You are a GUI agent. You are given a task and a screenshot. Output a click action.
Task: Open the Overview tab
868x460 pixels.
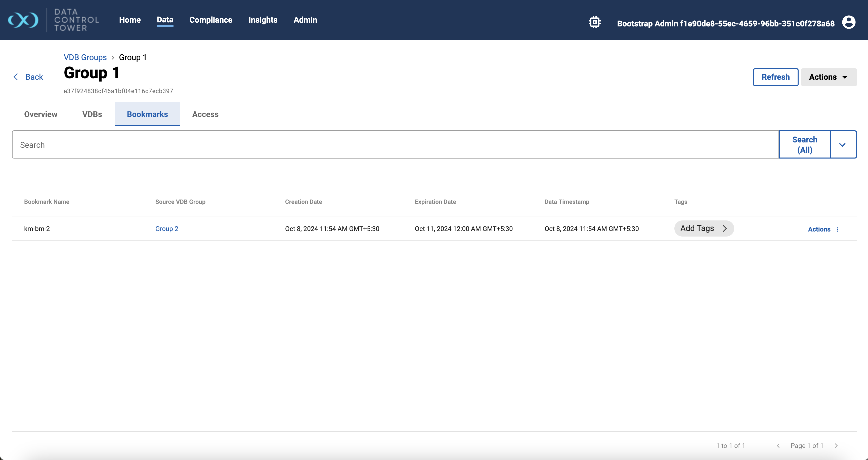[x=41, y=114]
